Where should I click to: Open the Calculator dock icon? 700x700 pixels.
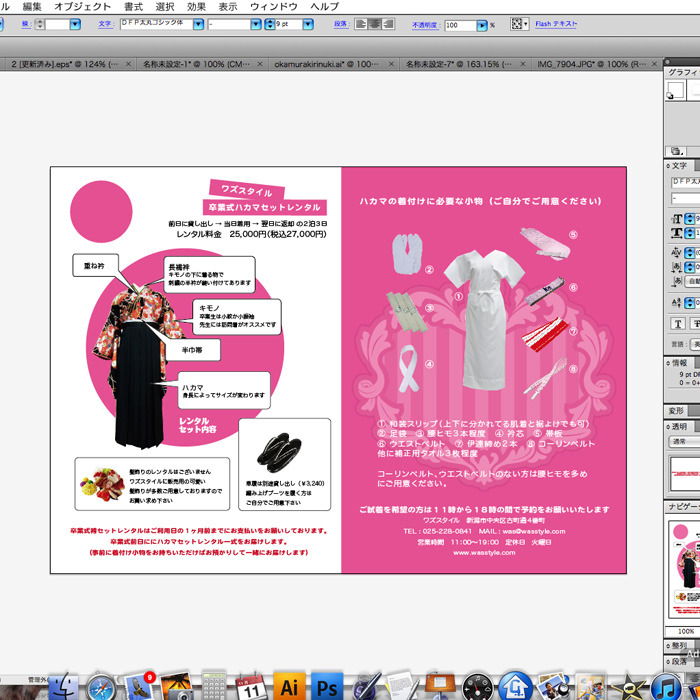pyautogui.click(x=214, y=687)
